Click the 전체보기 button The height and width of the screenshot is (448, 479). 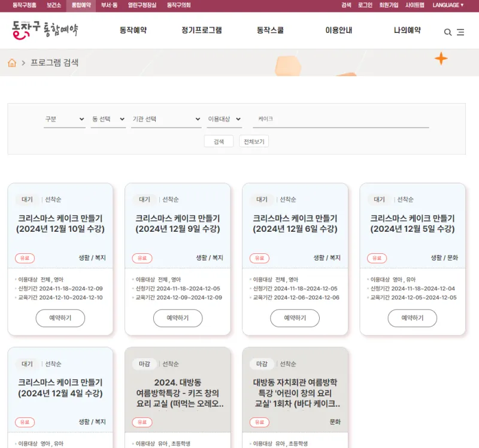[x=254, y=141]
